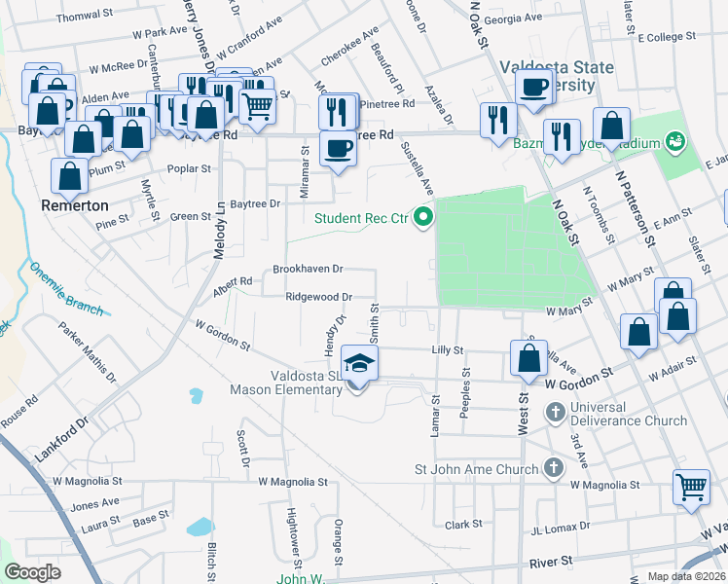Click the Lilly St street label
728x584 pixels.
pyautogui.click(x=448, y=350)
